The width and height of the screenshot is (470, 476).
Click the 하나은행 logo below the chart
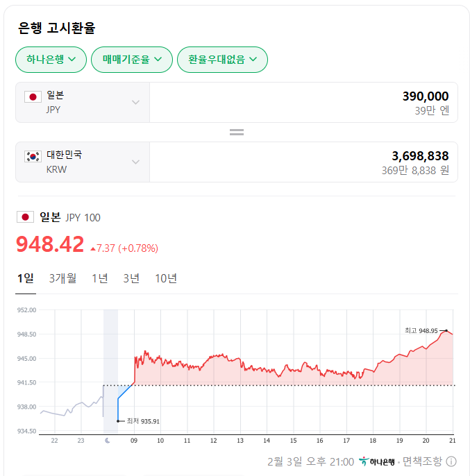[377, 461]
